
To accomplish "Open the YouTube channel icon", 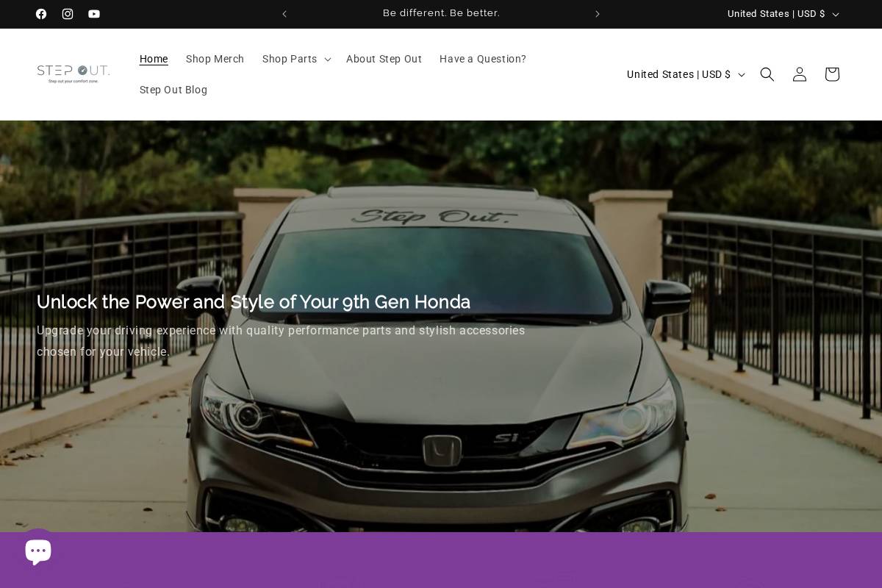I will (94, 14).
